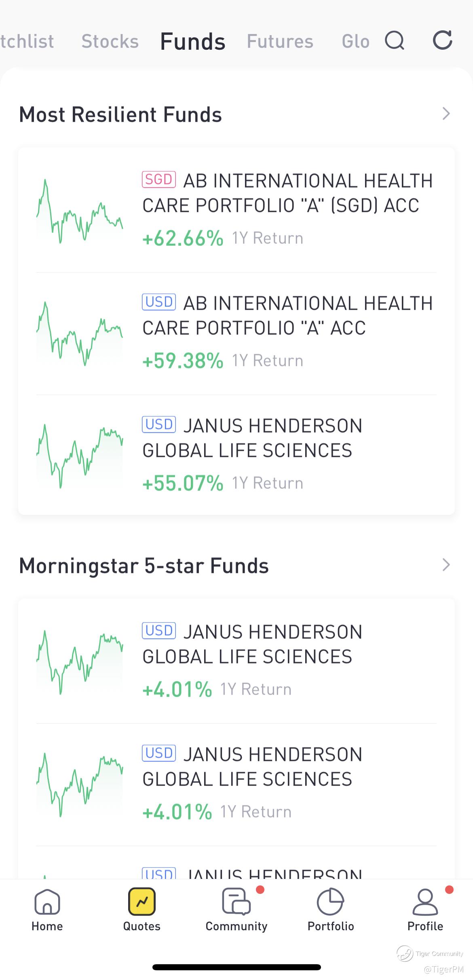Tap the search magnifier icon
The height and width of the screenshot is (980, 473).
[x=395, y=40]
